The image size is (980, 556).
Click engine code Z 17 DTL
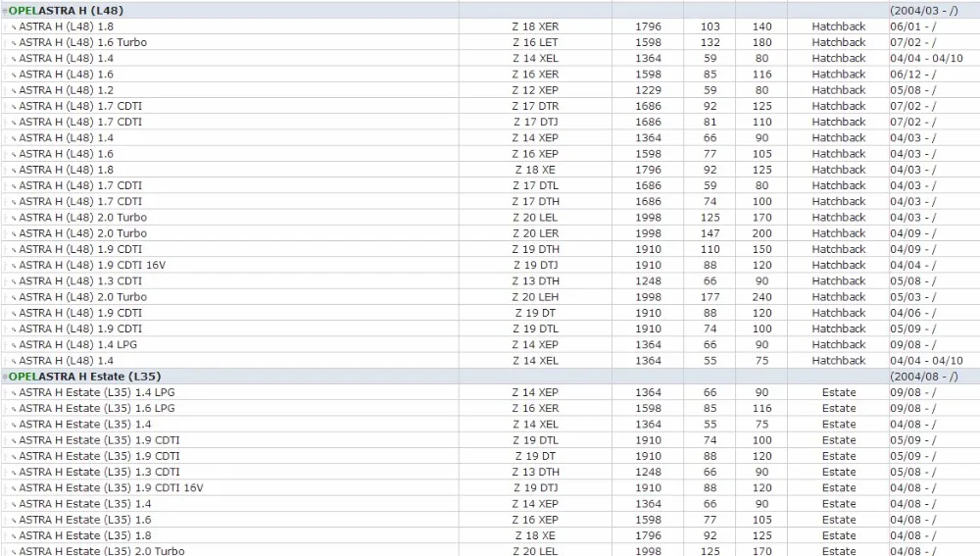(536, 185)
